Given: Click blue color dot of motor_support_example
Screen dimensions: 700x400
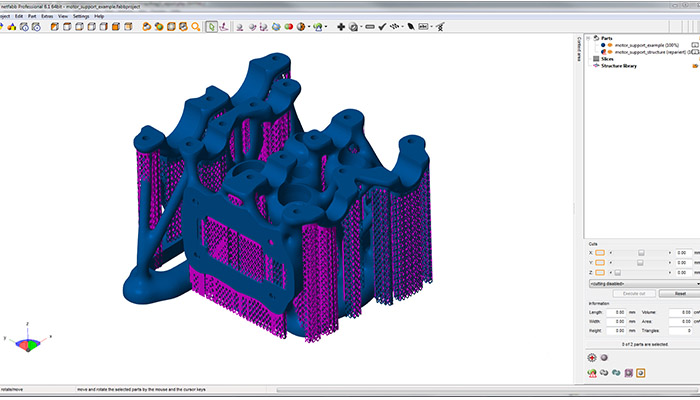Looking at the screenshot, I should [x=603, y=45].
